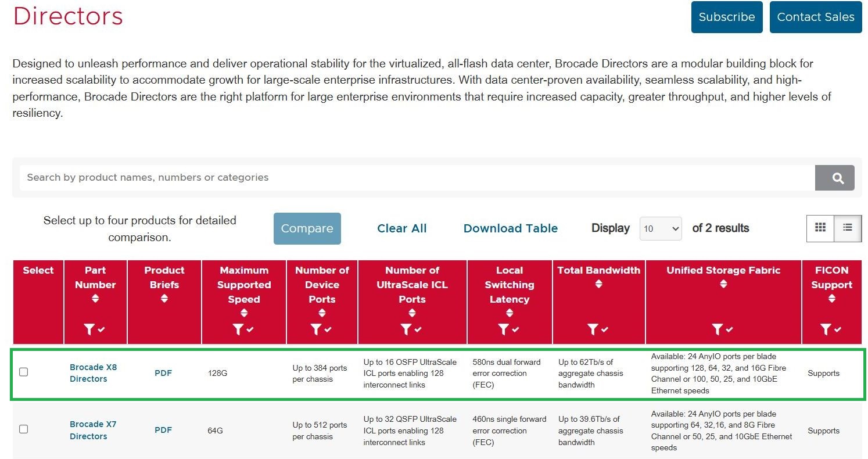868x459 pixels.
Task: Open the Display results count dropdown
Action: tap(661, 228)
